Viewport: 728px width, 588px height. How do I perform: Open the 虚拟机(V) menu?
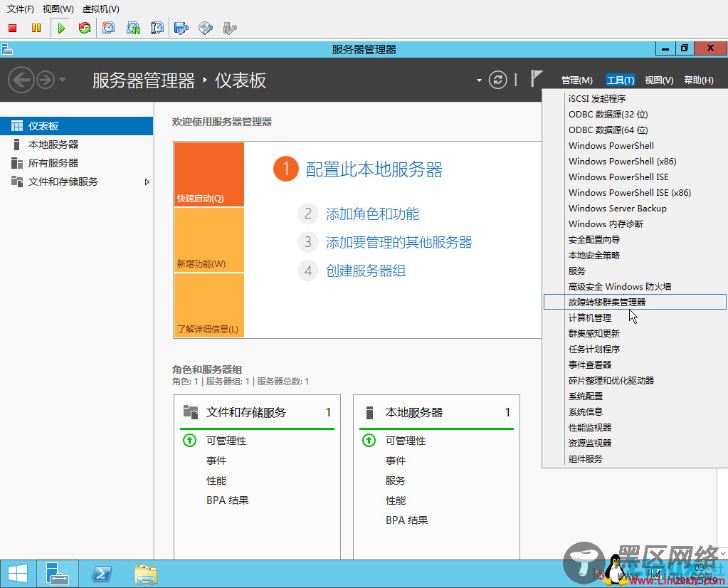101,9
